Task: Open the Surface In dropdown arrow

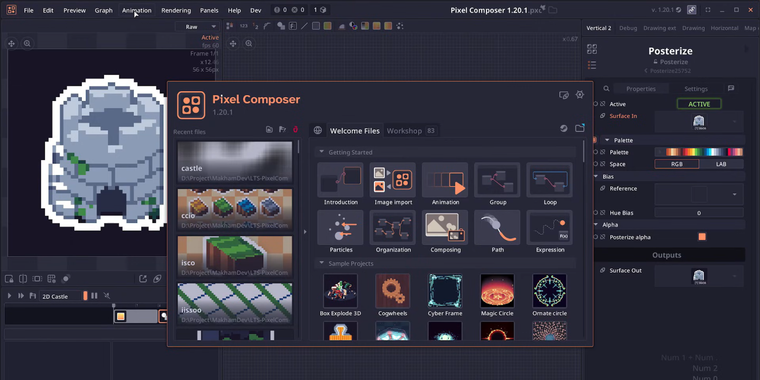Action: pyautogui.click(x=734, y=122)
